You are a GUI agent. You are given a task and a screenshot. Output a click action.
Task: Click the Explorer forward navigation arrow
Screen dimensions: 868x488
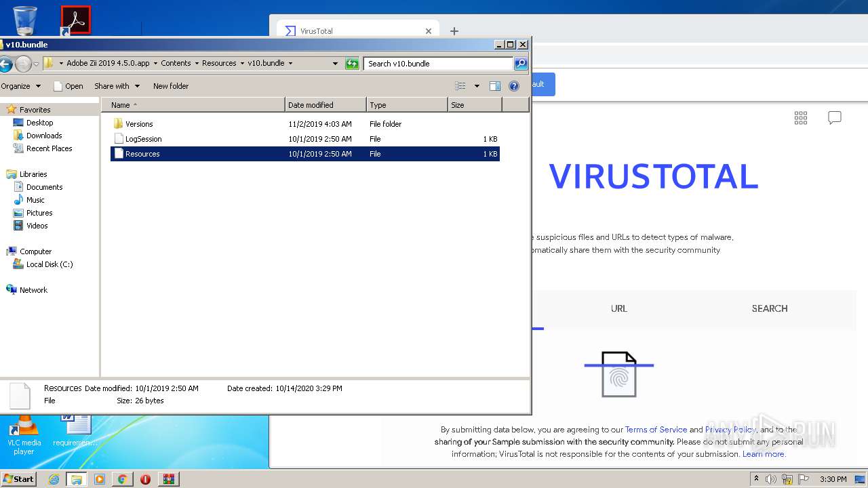[23, 64]
